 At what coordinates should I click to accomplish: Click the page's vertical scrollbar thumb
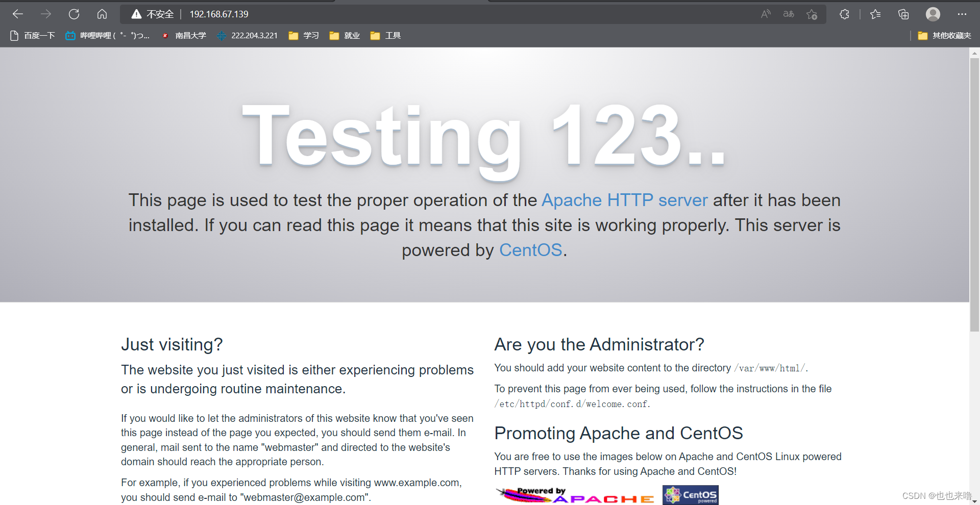click(974, 195)
